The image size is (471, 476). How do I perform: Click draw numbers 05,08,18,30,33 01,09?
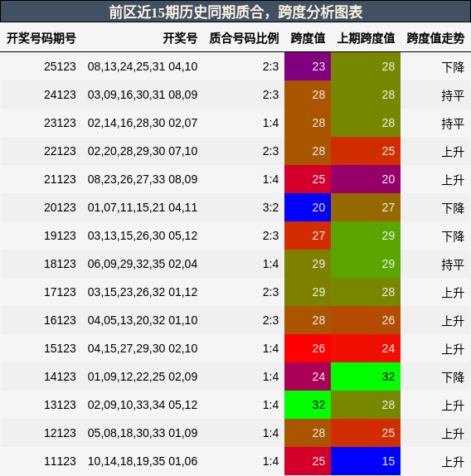[143, 433]
